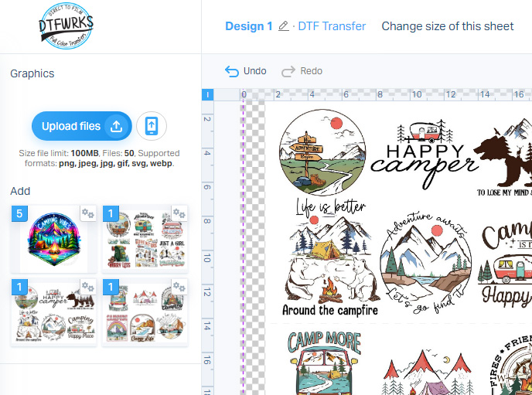
Task: Add the Camping Vibes graphic thumbnail
Action: pyautogui.click(x=53, y=239)
